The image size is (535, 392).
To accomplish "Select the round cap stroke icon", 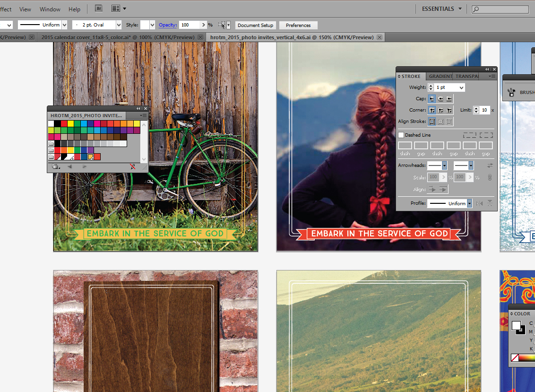I will [440, 99].
